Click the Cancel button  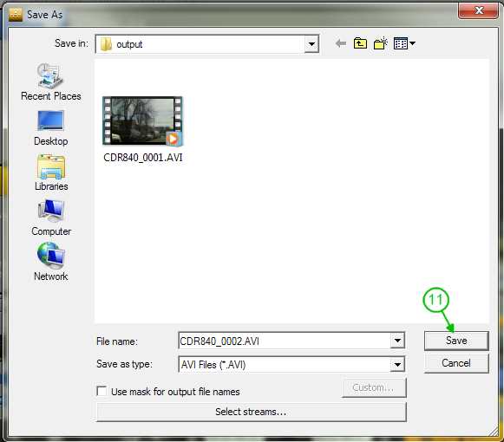click(456, 363)
